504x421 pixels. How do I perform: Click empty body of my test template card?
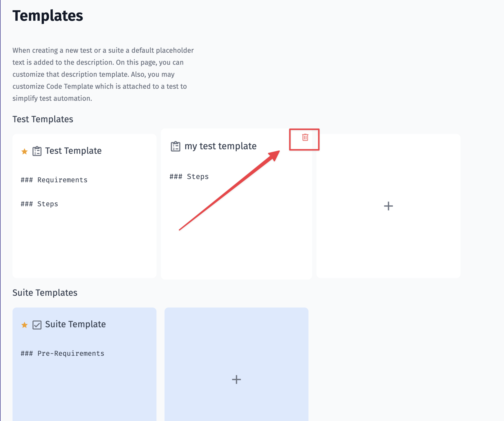(236, 237)
